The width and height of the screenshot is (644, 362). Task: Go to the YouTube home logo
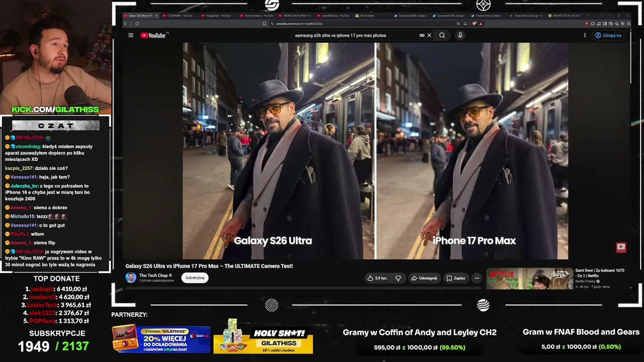[x=153, y=35]
